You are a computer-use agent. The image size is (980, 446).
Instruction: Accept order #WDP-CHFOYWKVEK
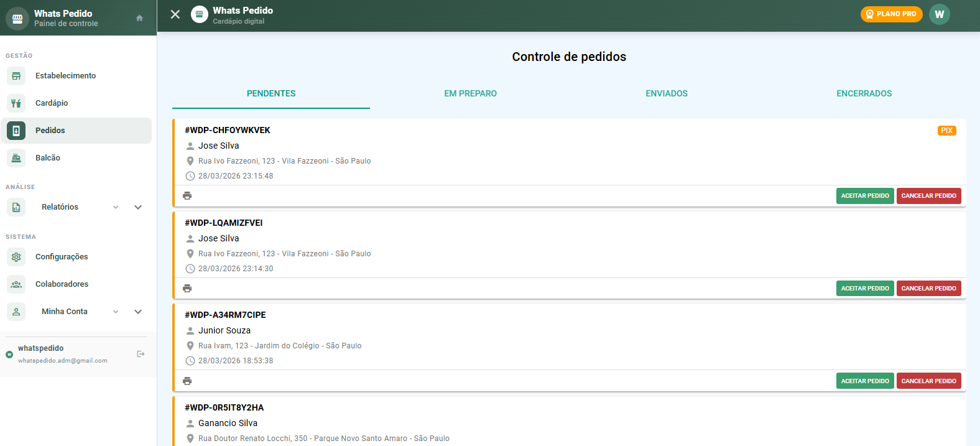(865, 196)
